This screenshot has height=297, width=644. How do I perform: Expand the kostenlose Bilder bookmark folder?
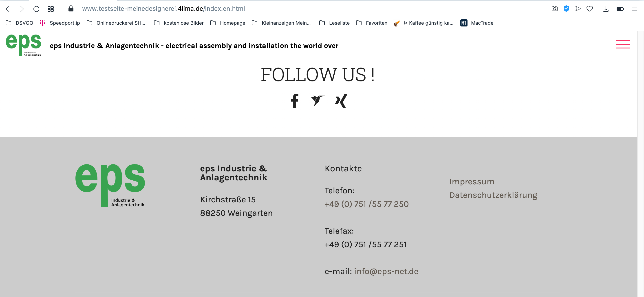coord(179,23)
